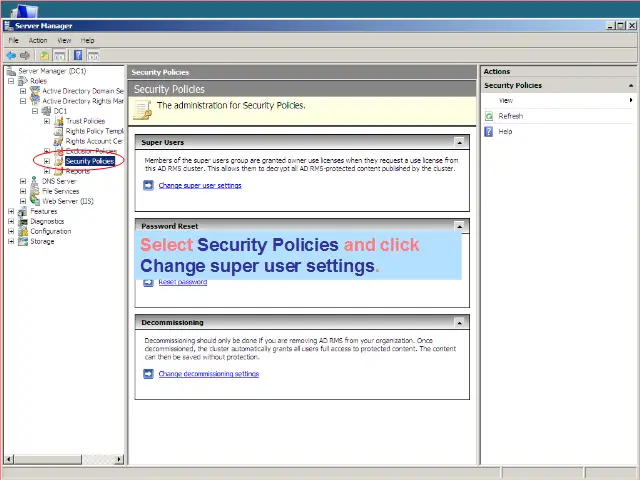Click the Roles node icon
The width and height of the screenshot is (640, 480).
coord(23,81)
